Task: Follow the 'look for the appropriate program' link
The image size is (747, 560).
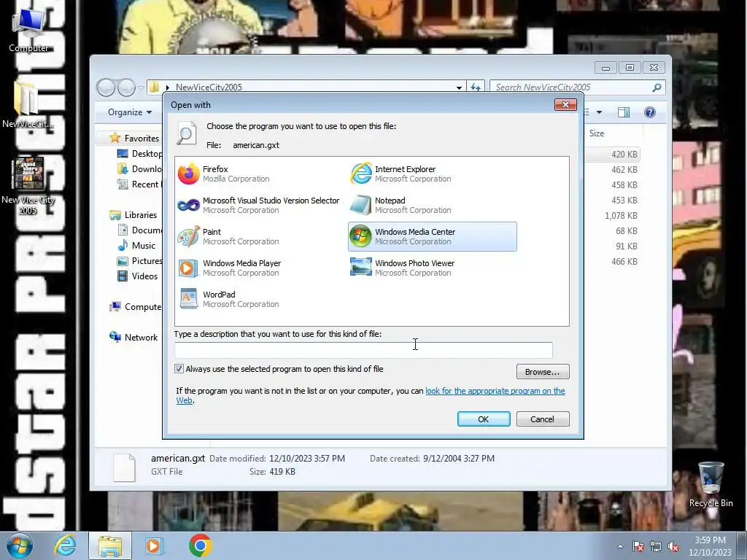Action: click(x=495, y=391)
